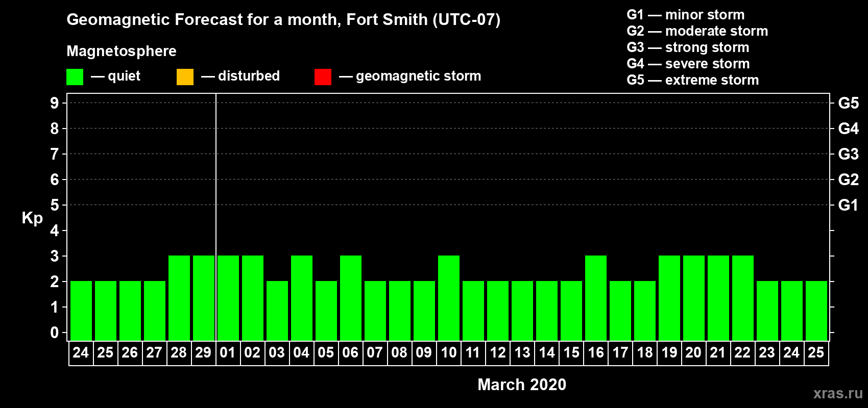868x408 pixels.
Task: Click the date label 13
Action: [522, 353]
